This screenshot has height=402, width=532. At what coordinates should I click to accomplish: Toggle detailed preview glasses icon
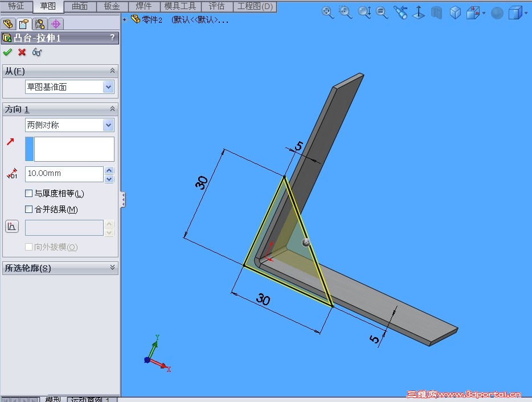click(37, 52)
